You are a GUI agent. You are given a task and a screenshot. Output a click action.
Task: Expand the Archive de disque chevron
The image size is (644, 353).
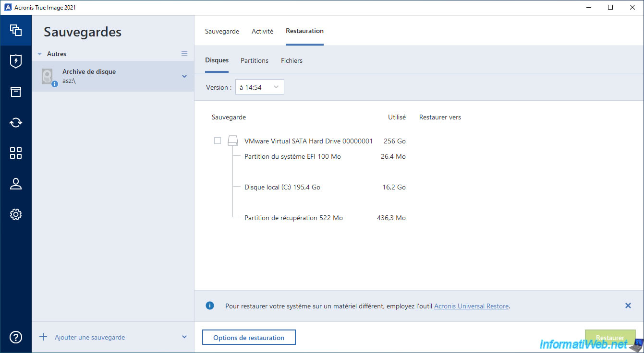click(184, 76)
